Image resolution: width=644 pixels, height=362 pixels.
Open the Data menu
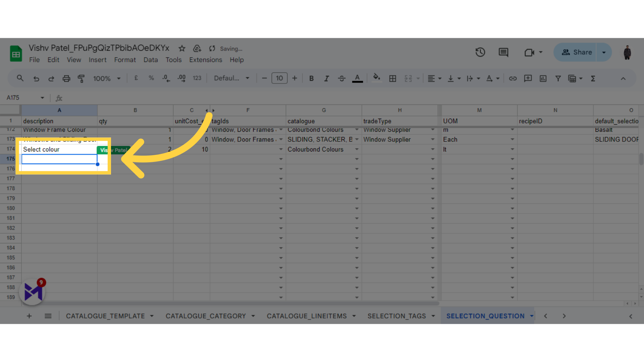click(x=150, y=60)
